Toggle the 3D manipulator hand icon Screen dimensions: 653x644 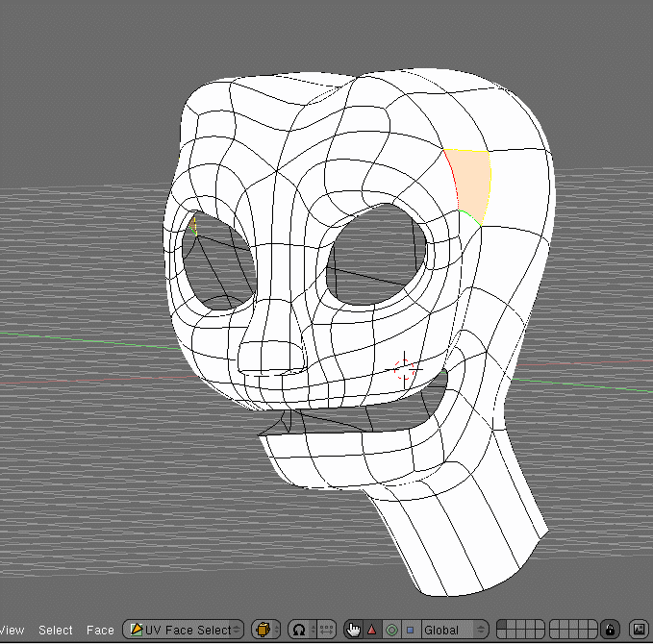353,631
